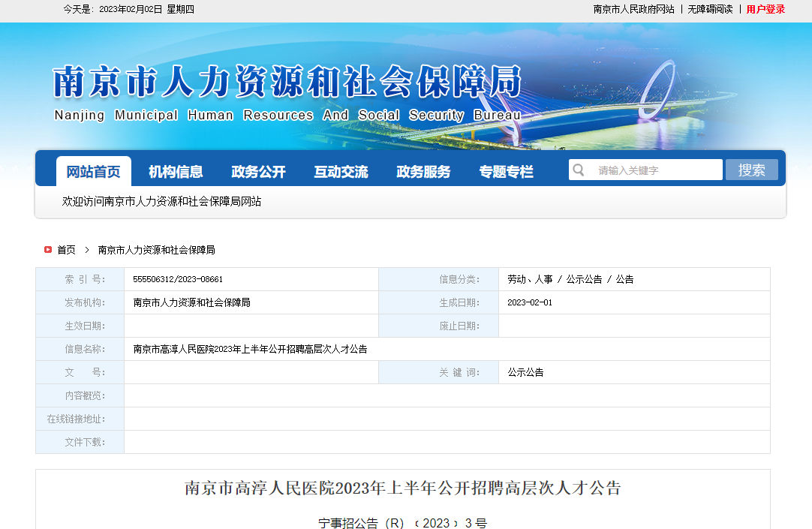The width and height of the screenshot is (812, 529).
Task: Click the magnifier icon in the search box
Action: point(579,170)
